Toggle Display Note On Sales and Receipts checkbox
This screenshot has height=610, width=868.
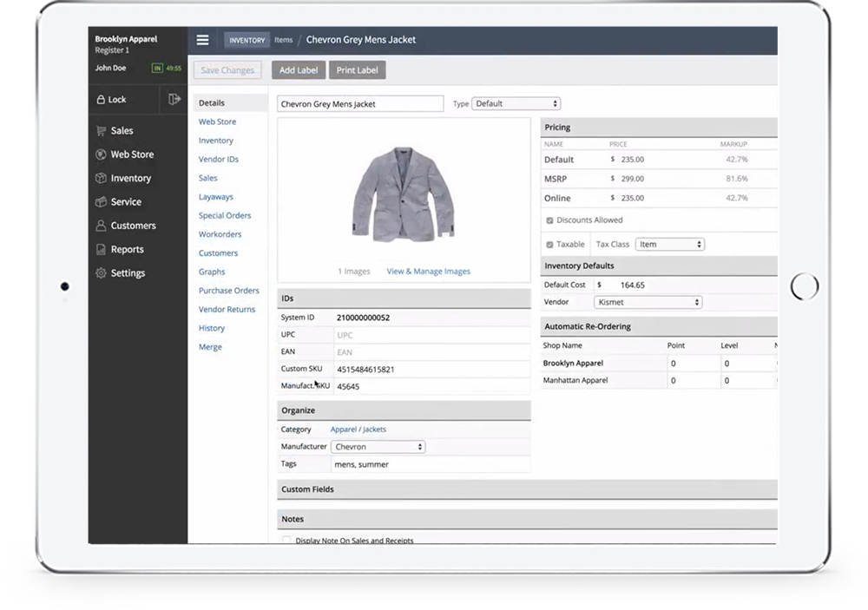[x=286, y=541]
